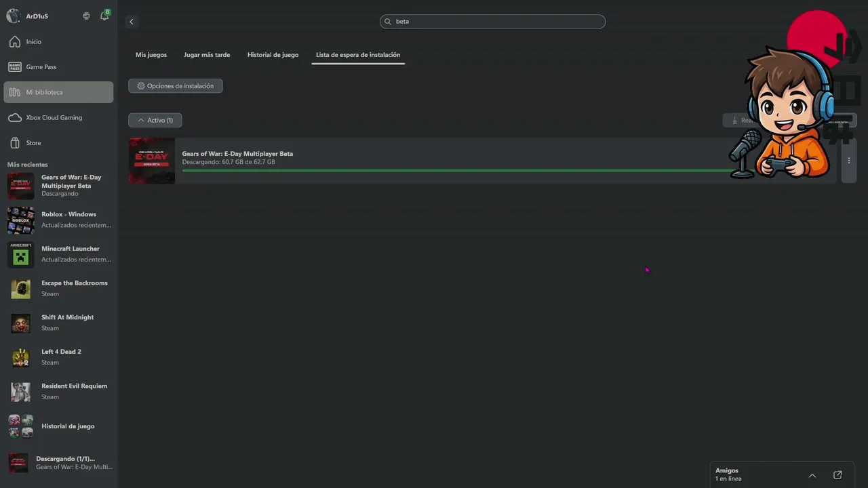Click the Xbox Cloud Gaming cloud icon
This screenshot has height=488, width=868.
pyautogui.click(x=14, y=118)
